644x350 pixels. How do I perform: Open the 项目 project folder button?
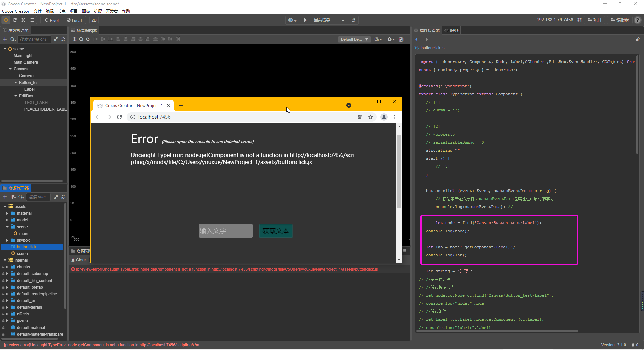point(594,20)
